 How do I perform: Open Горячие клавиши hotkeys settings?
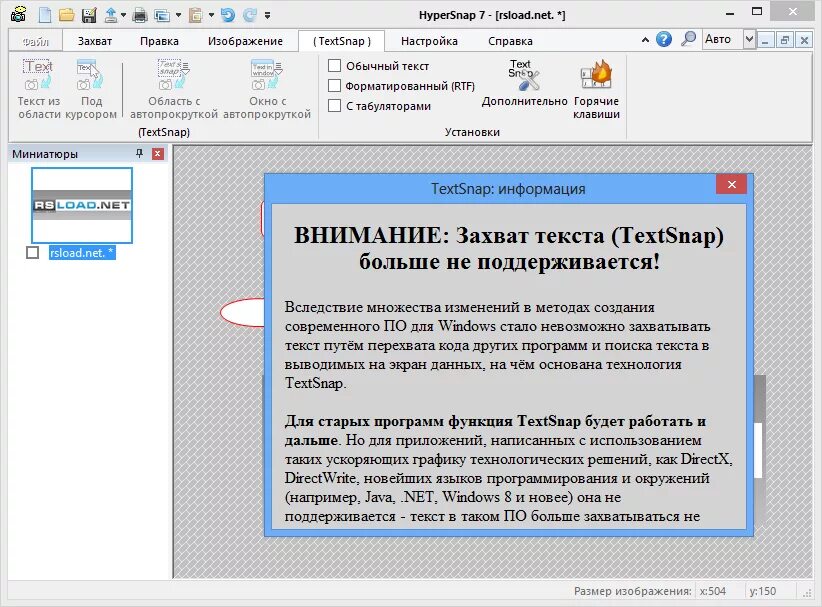(597, 89)
